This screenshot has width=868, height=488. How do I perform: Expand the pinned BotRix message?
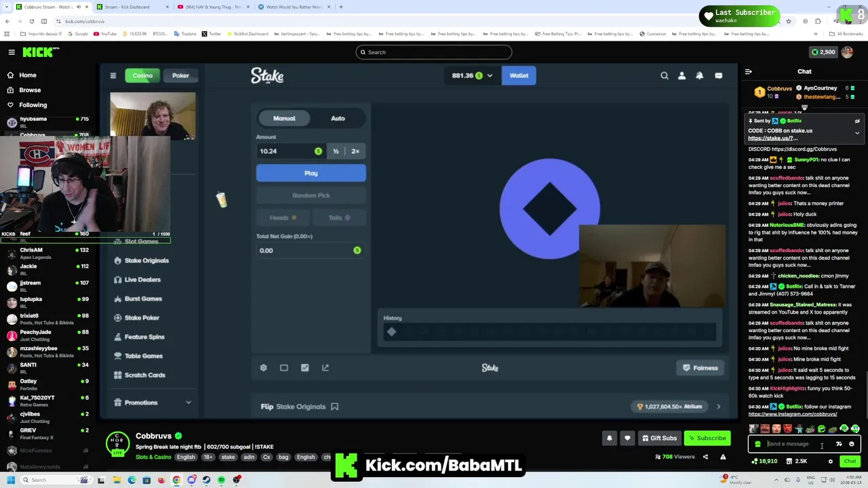coord(857,134)
